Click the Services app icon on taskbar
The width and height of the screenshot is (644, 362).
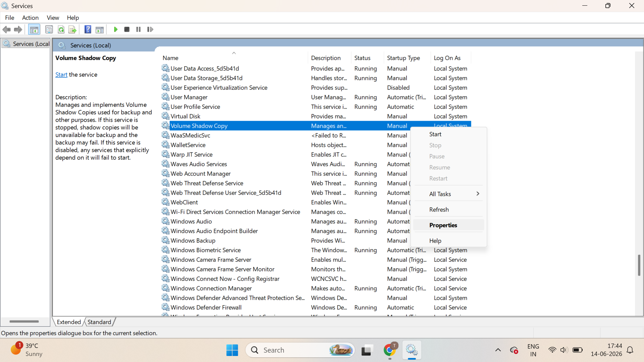(x=412, y=350)
